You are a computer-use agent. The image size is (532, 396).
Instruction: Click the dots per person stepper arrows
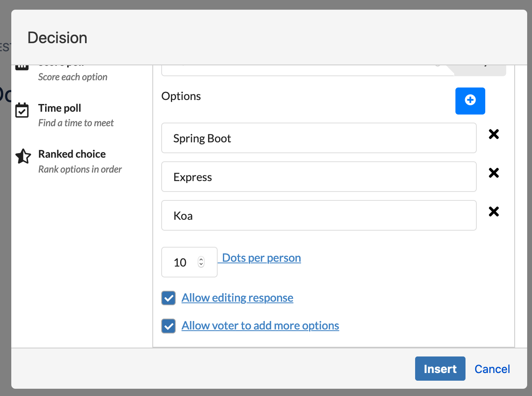click(x=201, y=262)
